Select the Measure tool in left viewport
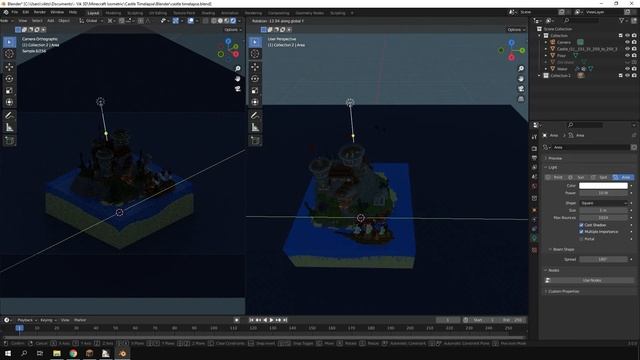Screen dimensions: 640x360 tap(9, 127)
